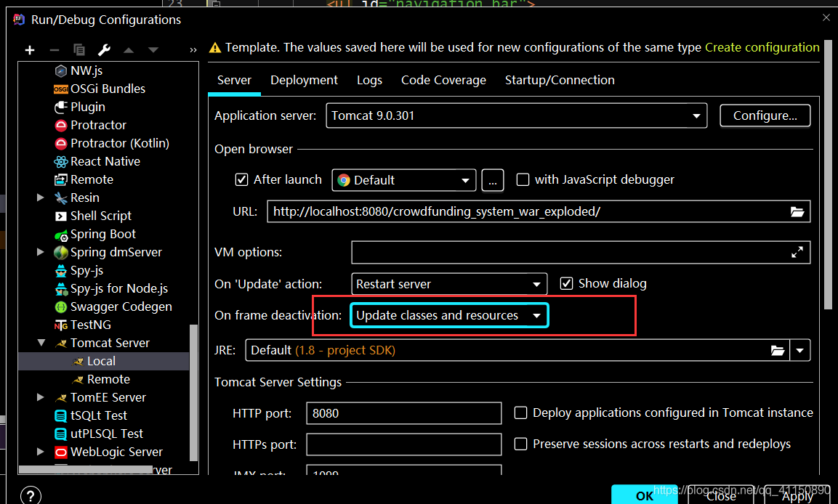Copy configuration toolbar icon

(x=79, y=50)
